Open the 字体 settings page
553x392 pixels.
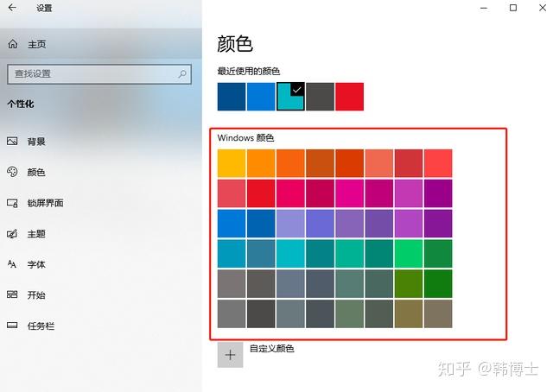pos(101,264)
